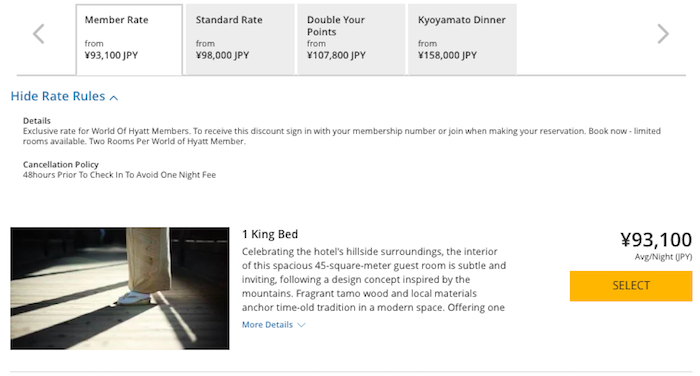This screenshot has height=376, width=700.
Task: Click the Cancellation Policy heading
Action: (61, 164)
